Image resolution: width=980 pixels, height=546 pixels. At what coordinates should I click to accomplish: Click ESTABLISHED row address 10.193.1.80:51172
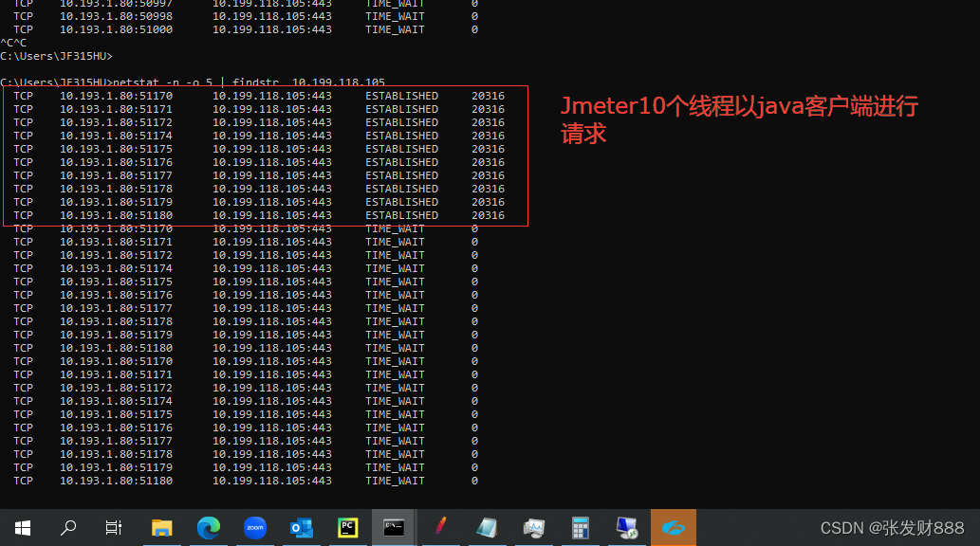117,122
